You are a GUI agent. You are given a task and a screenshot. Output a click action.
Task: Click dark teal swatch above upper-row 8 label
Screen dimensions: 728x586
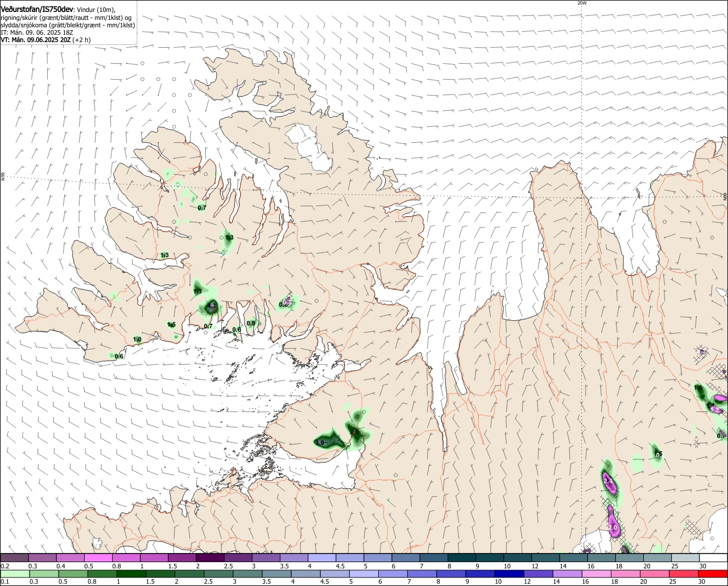coord(462,558)
